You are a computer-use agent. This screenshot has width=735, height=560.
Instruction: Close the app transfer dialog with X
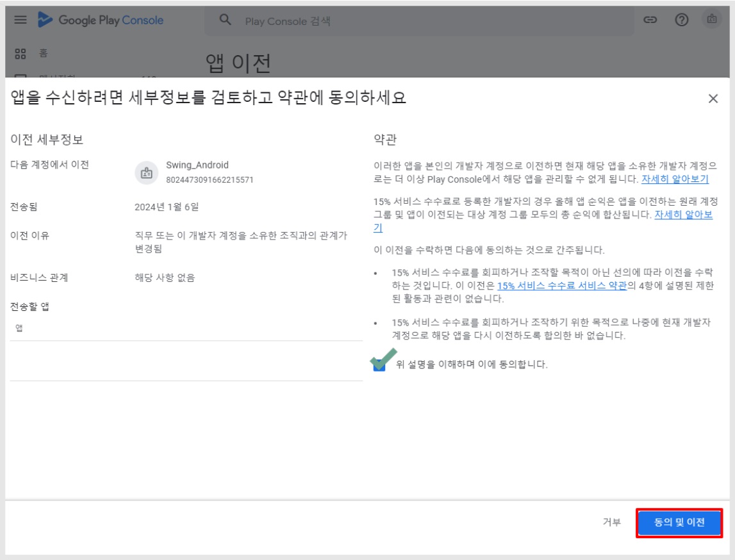(x=713, y=99)
